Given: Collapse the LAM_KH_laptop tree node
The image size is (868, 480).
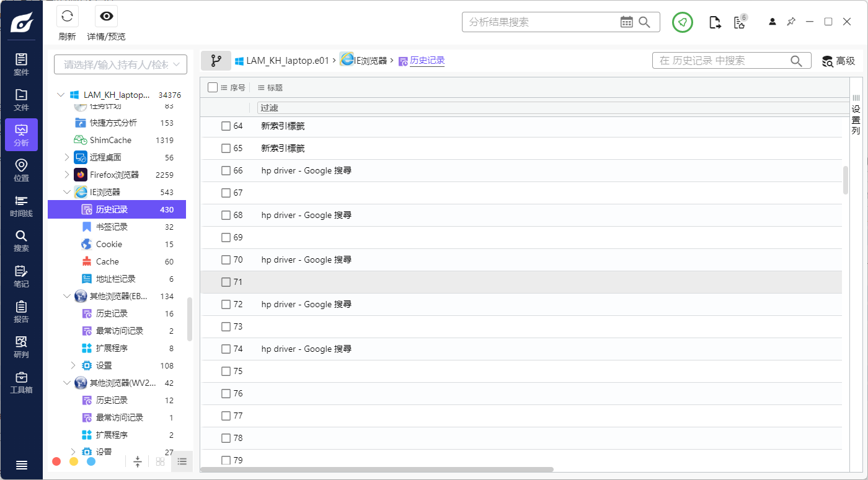Looking at the screenshot, I should tap(60, 95).
